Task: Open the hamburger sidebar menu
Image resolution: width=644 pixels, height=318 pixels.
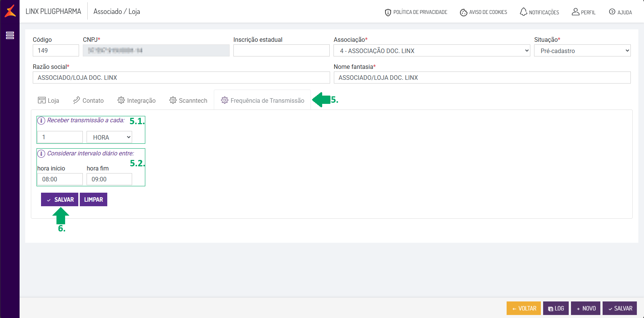Action: coord(10,35)
